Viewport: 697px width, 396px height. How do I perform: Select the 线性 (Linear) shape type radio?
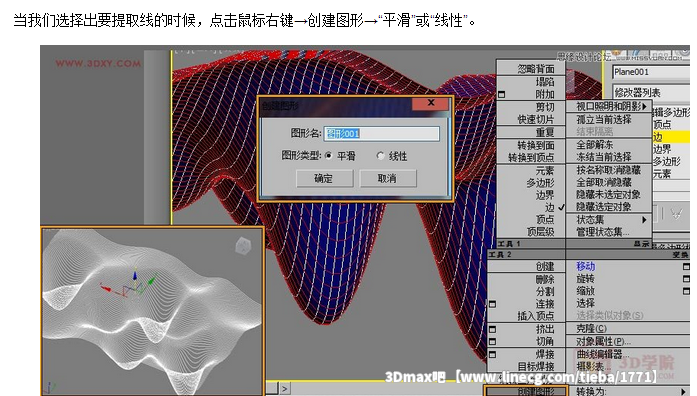[x=380, y=156]
